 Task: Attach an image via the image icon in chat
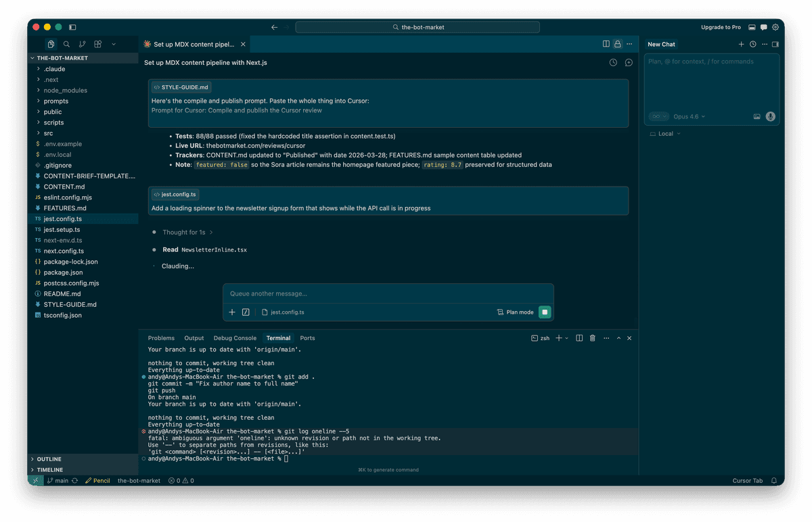pyautogui.click(x=756, y=116)
